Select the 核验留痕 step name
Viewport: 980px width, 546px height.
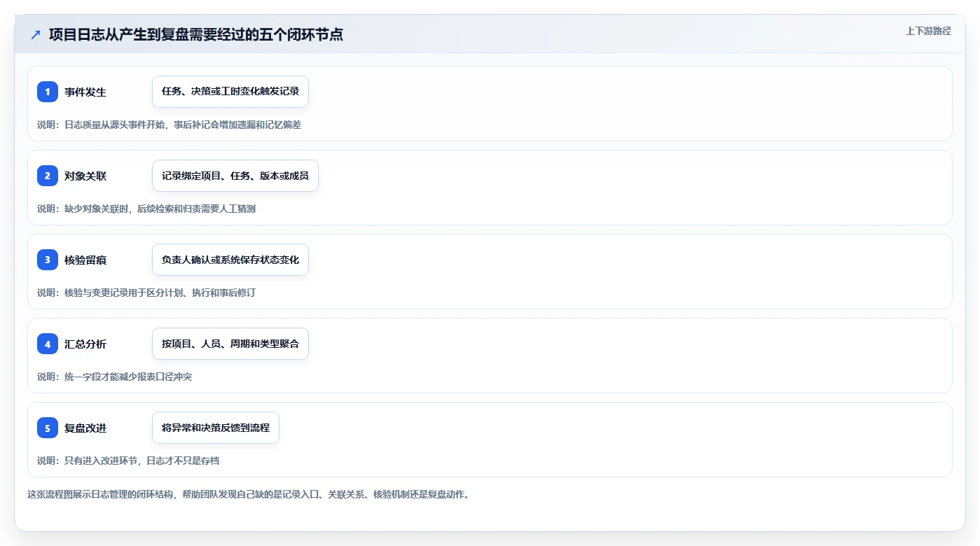pos(85,260)
